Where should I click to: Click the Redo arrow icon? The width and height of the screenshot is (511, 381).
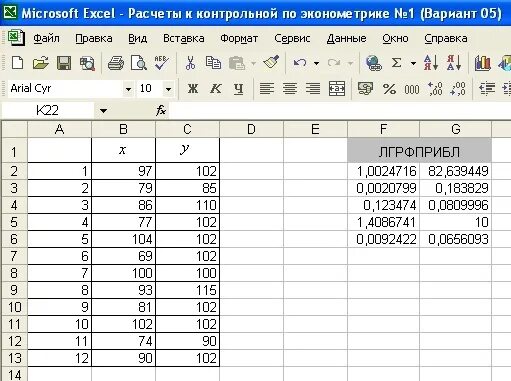pyautogui.click(x=334, y=63)
